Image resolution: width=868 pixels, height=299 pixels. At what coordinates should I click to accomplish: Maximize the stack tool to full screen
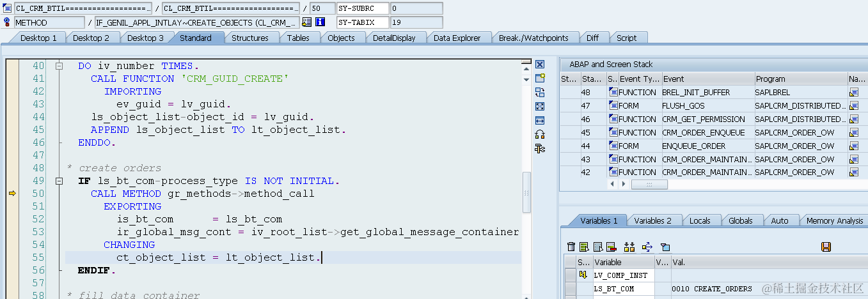pyautogui.click(x=540, y=106)
